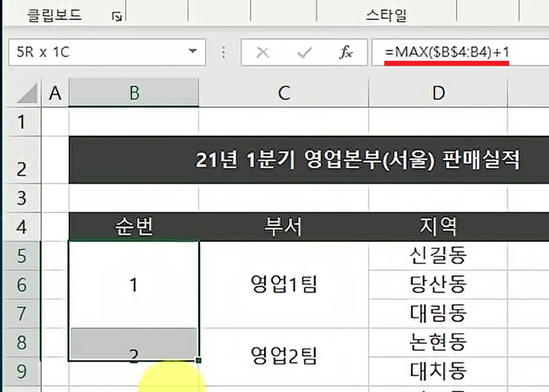This screenshot has height=392, width=549.
Task: Select row 5 header
Action: (x=22, y=255)
